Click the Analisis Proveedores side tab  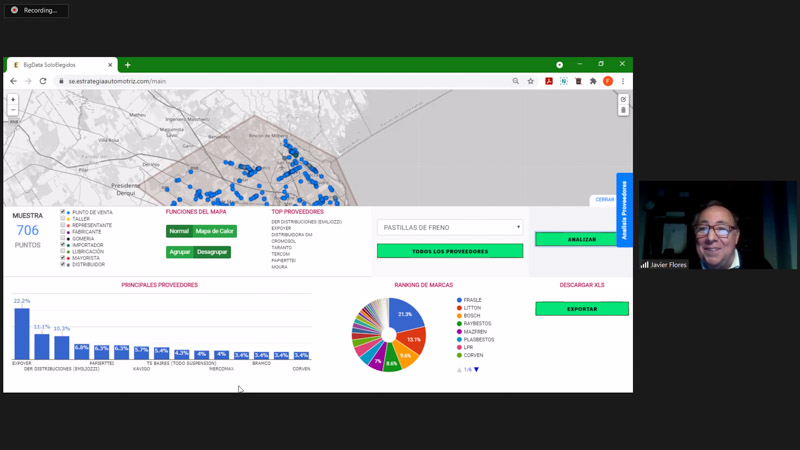[624, 210]
